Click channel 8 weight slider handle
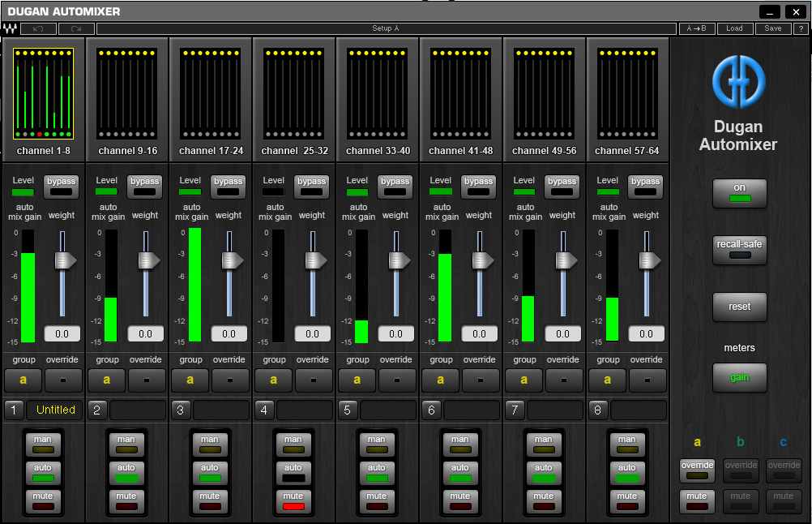Image resolution: width=812 pixels, height=524 pixels. tap(649, 260)
